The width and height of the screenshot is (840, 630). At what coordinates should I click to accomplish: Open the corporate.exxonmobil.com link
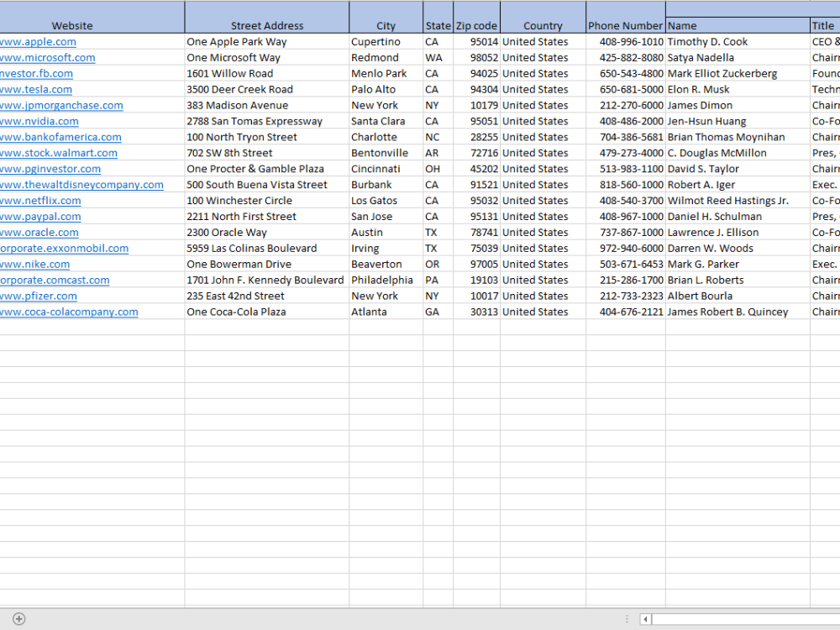(x=65, y=249)
